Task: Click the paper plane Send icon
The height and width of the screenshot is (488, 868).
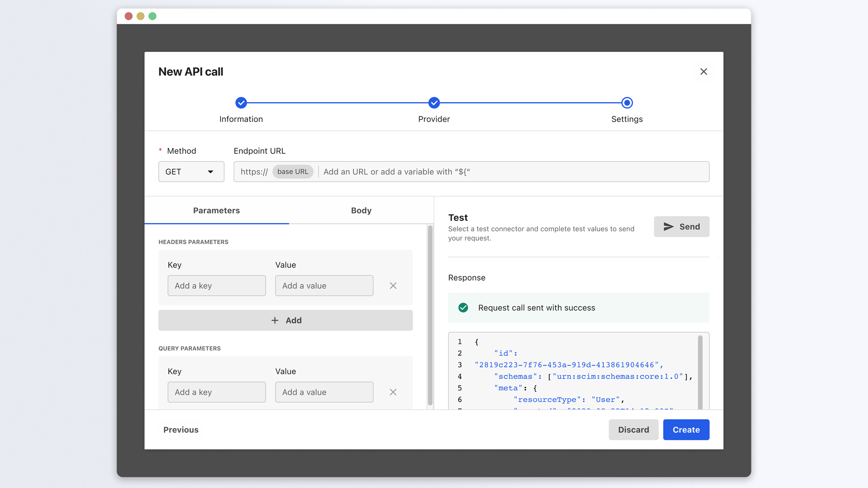Action: pos(668,226)
